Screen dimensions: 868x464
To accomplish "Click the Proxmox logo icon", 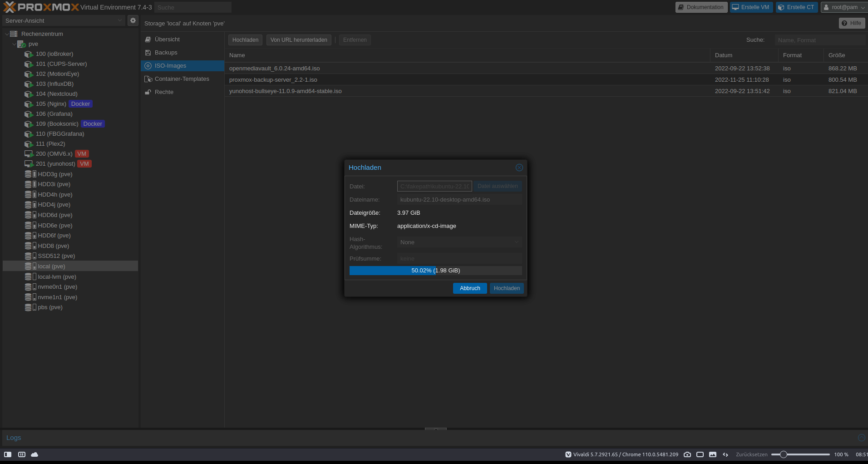I will [10, 7].
